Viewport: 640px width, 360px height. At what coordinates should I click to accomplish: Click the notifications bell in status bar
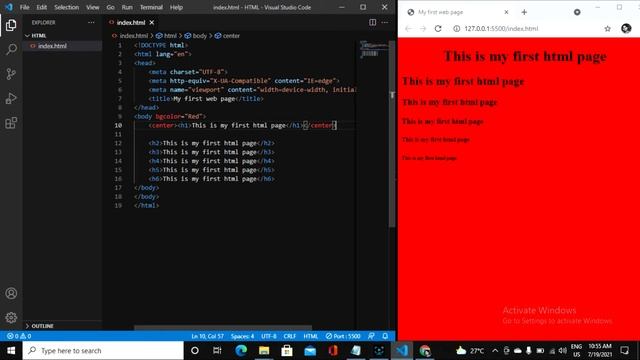tap(385, 336)
